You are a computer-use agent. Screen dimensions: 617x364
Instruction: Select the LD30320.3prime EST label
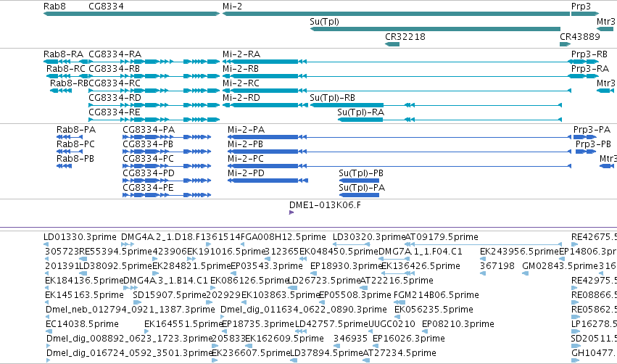click(x=369, y=237)
